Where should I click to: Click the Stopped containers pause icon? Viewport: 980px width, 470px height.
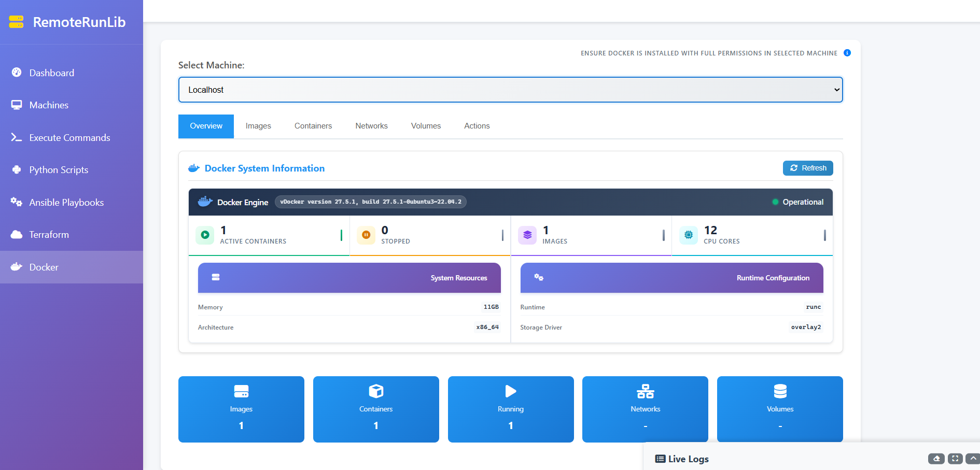pos(366,235)
